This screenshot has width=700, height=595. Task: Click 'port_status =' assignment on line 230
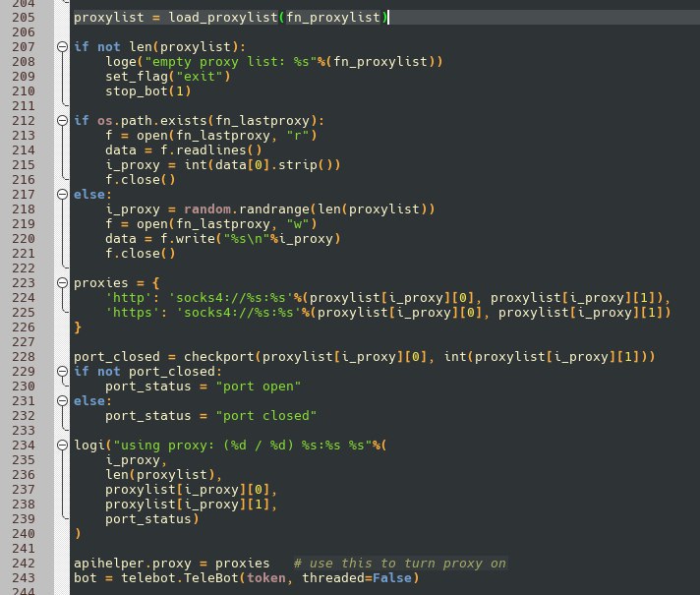coord(156,386)
